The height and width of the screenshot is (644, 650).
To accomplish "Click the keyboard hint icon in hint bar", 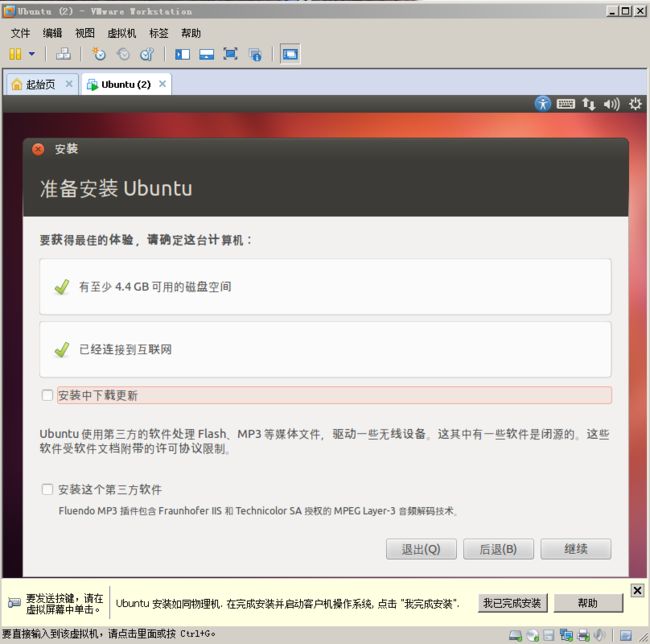I will (14, 603).
